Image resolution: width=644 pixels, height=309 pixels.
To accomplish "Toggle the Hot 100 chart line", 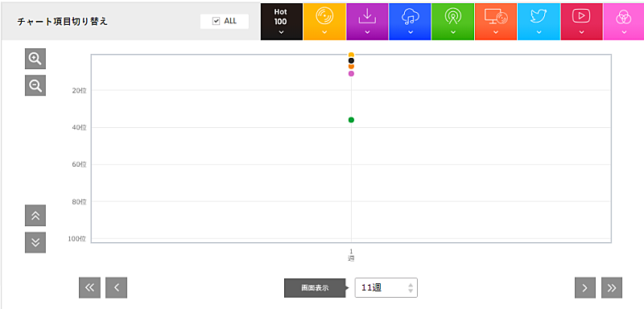I will [x=281, y=22].
